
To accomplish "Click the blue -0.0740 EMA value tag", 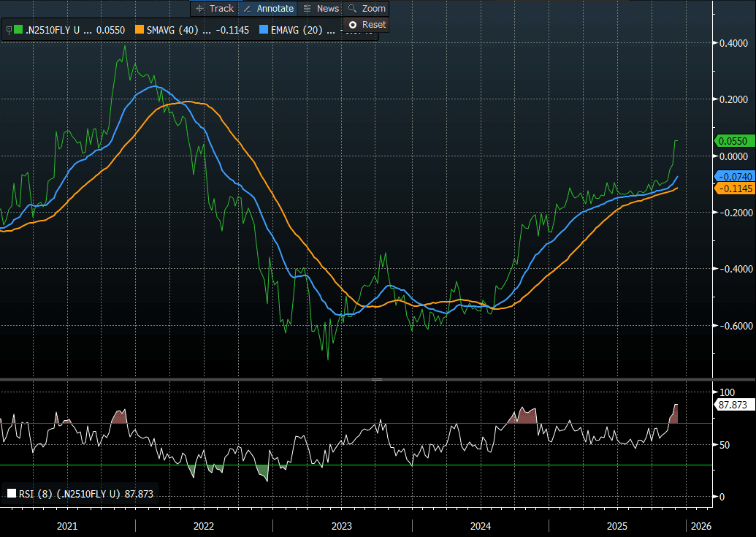I will point(733,177).
